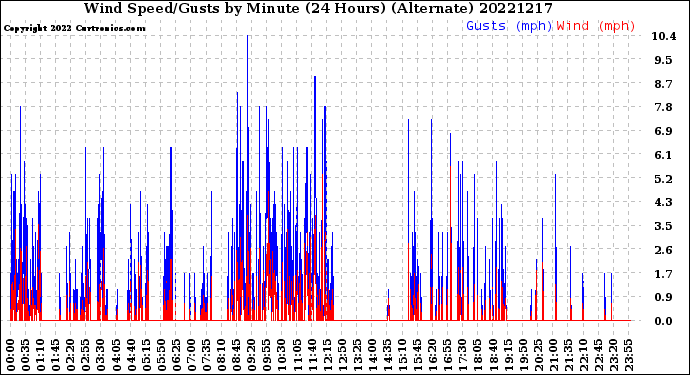
Task: Click the 5.2 y-axis value
Action: pos(664,179)
